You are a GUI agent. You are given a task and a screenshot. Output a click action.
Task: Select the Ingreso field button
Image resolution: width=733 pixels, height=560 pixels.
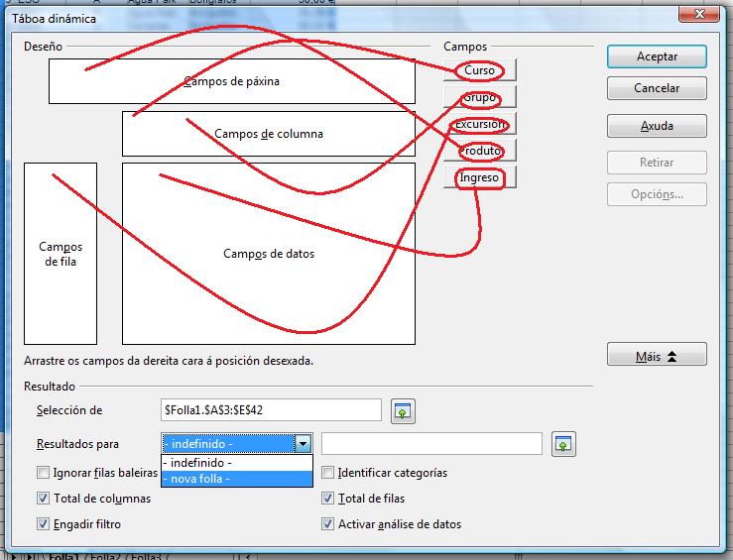tap(480, 178)
